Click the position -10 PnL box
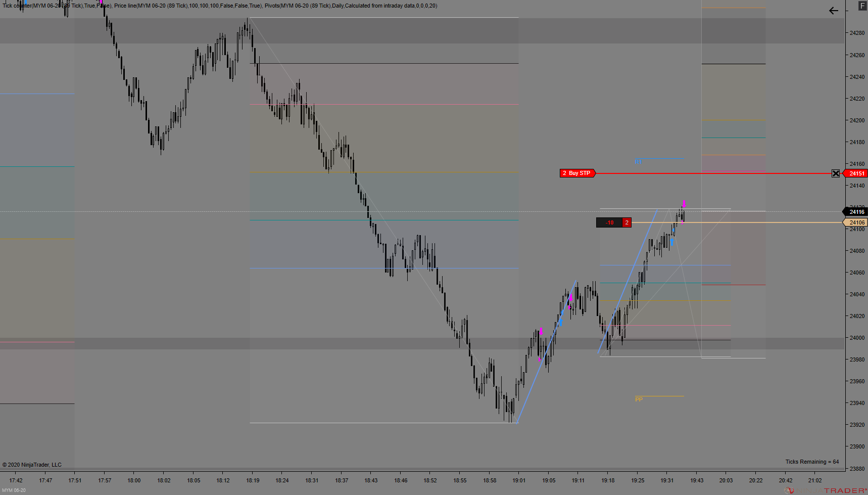Screen dimensions: 868x495 609,222
